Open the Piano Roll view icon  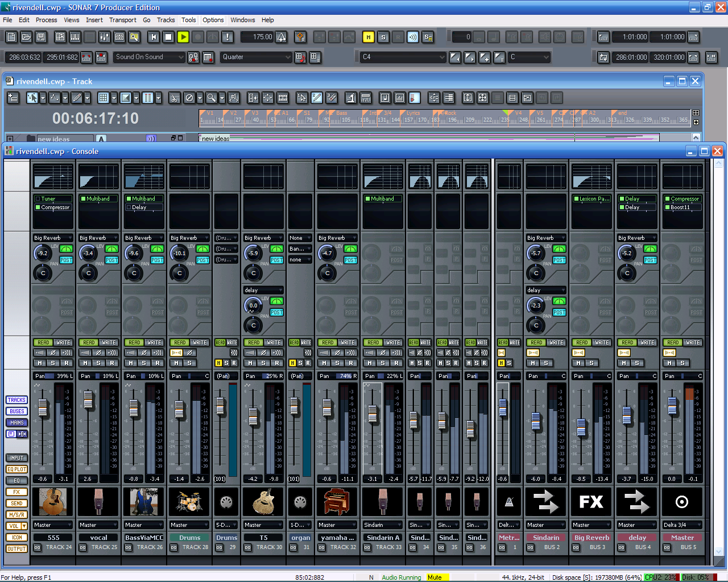point(75,37)
